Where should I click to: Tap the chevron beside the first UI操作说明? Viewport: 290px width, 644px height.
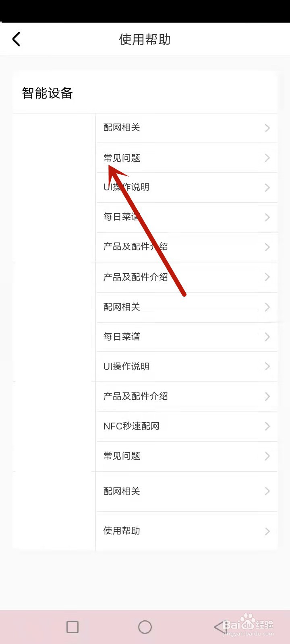(x=267, y=188)
